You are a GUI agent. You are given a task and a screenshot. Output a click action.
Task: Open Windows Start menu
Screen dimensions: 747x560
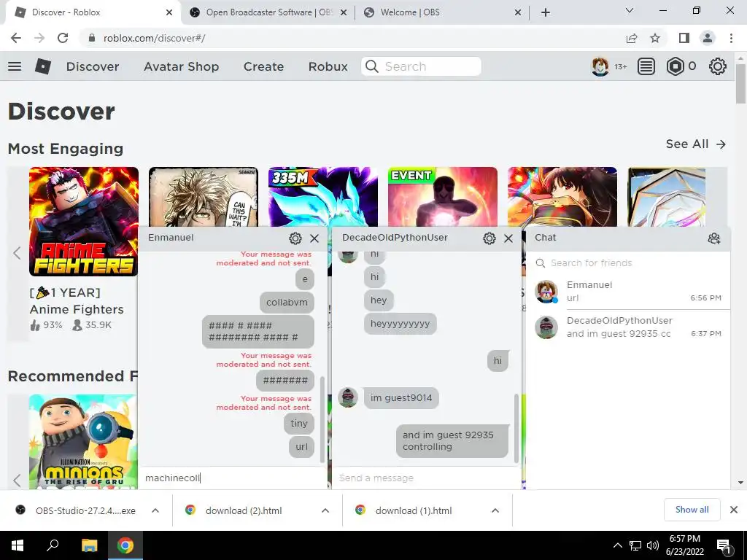click(x=18, y=545)
